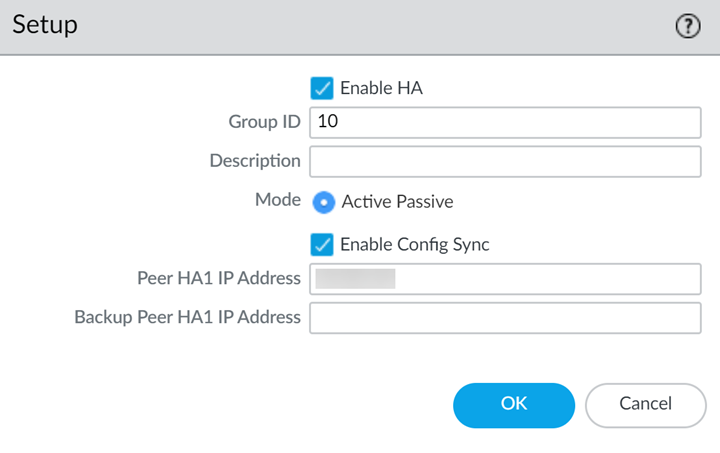Open the Setup dialog help icon

(x=688, y=27)
